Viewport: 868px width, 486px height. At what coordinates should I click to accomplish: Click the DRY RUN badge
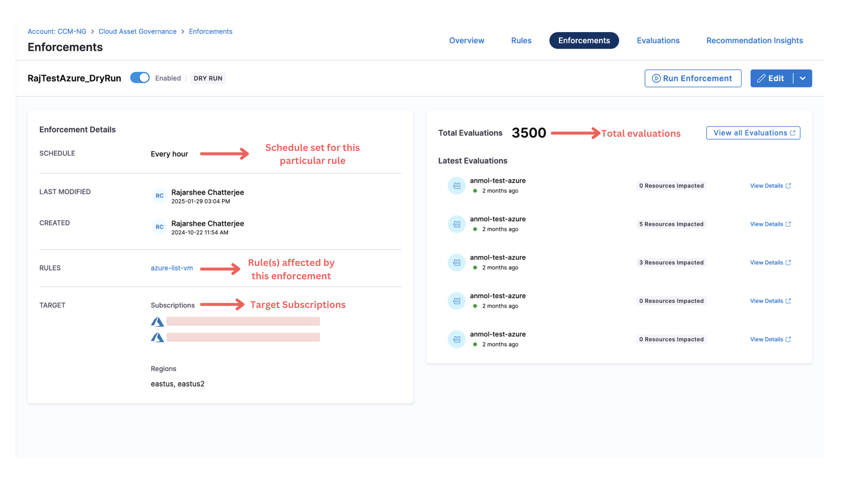pos(208,78)
